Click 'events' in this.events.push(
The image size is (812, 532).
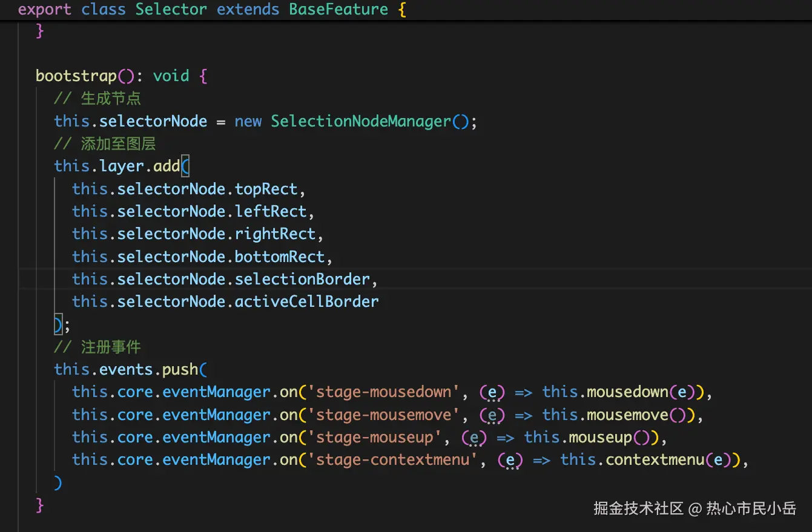click(x=126, y=369)
